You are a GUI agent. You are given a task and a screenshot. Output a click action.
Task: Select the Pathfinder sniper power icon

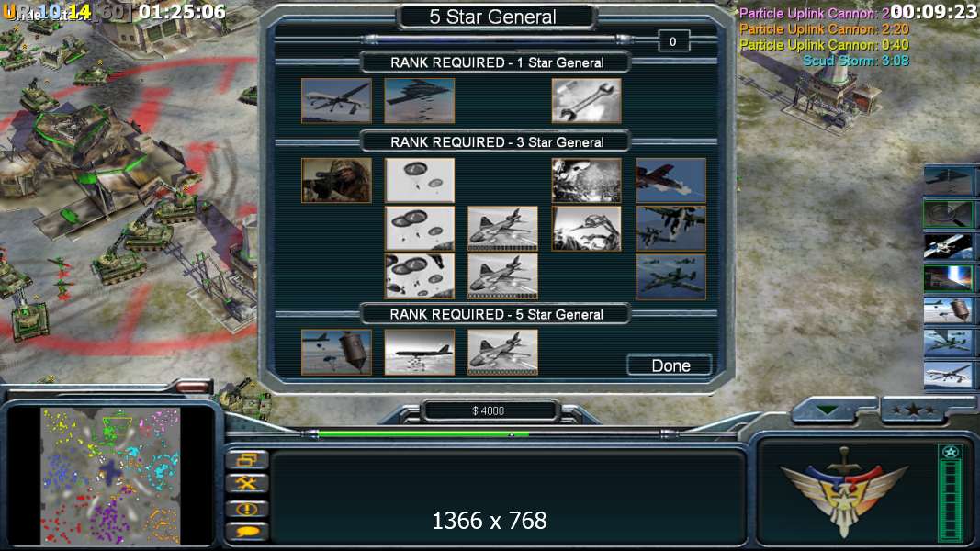336,181
